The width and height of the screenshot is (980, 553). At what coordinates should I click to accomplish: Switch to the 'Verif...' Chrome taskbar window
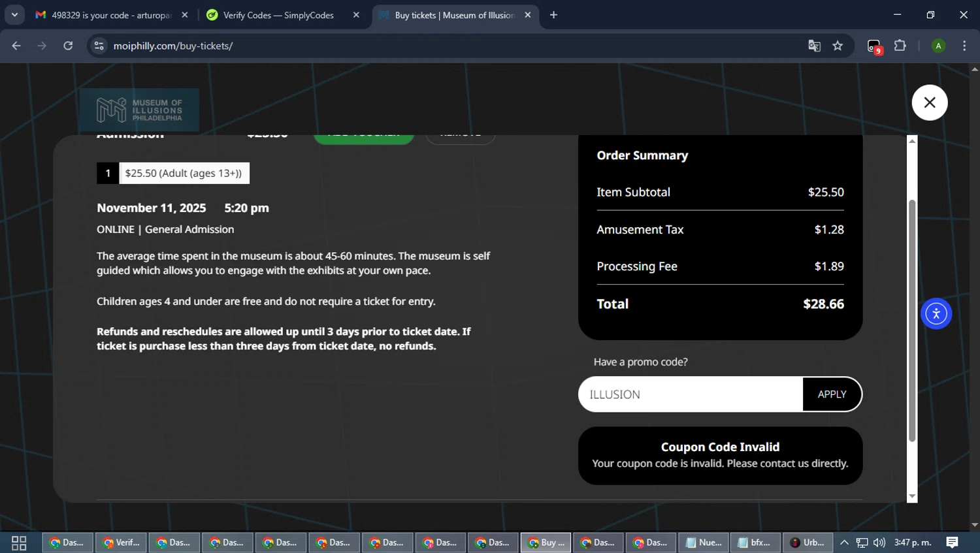click(x=122, y=543)
